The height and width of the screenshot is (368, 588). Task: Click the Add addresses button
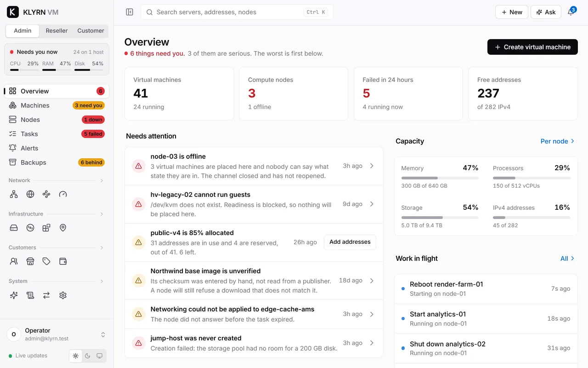(350, 242)
